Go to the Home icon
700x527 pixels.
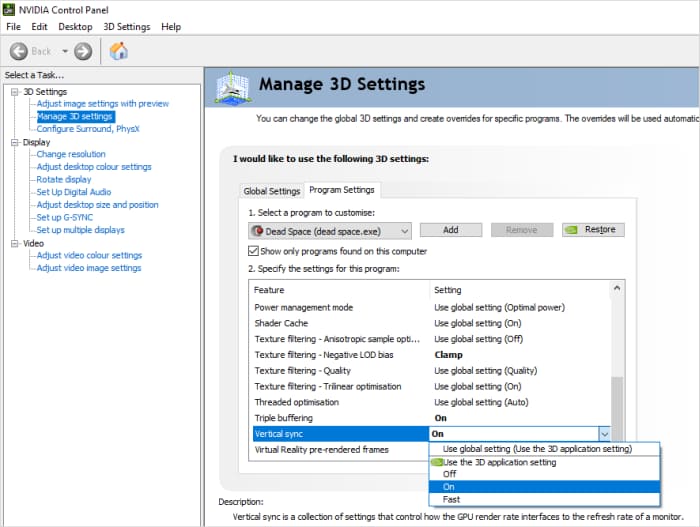point(118,51)
